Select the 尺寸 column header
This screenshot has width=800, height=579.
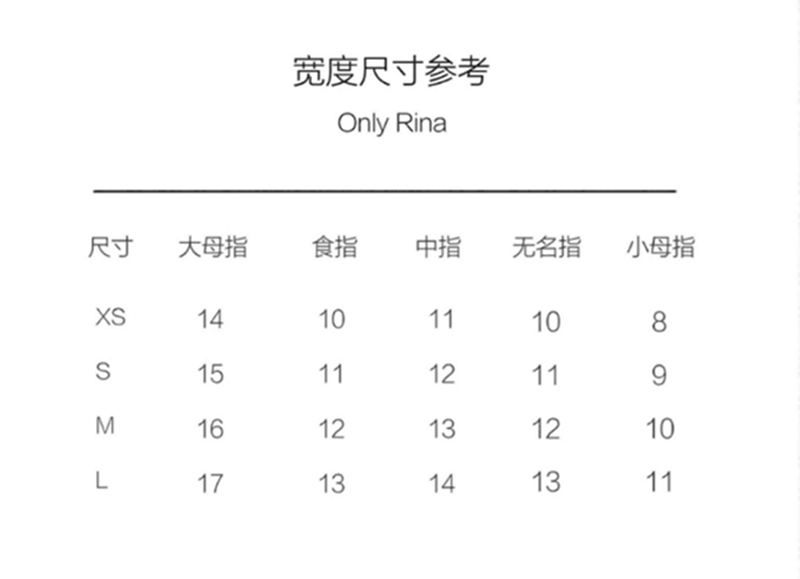point(111,247)
